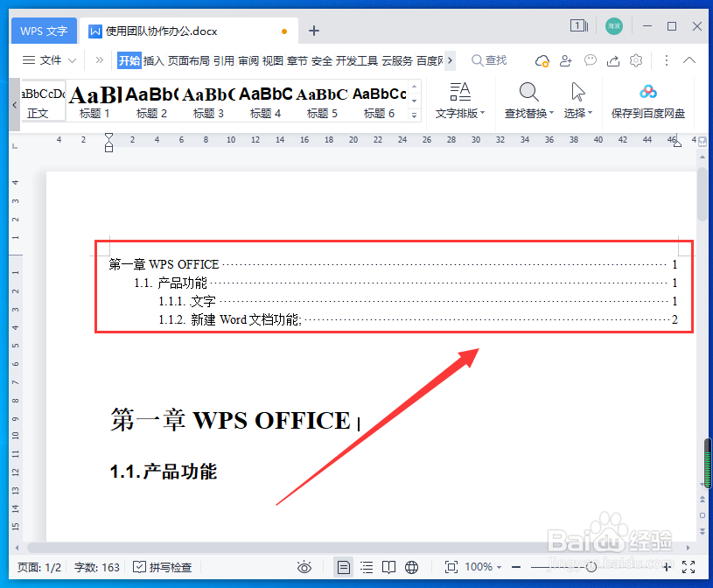Apply the 标题 5 style
713x588 pixels.
tap(322, 101)
